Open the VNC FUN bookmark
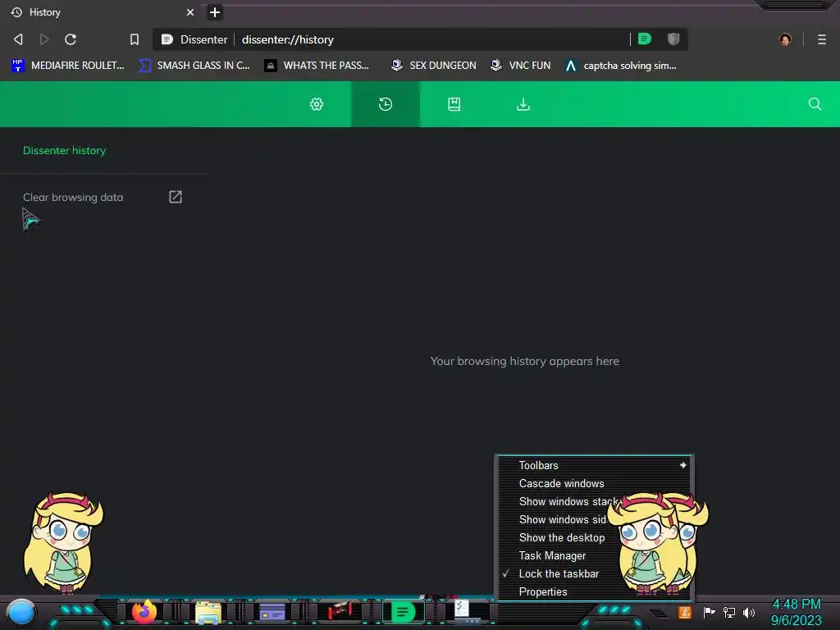The width and height of the screenshot is (840, 630). tap(521, 66)
